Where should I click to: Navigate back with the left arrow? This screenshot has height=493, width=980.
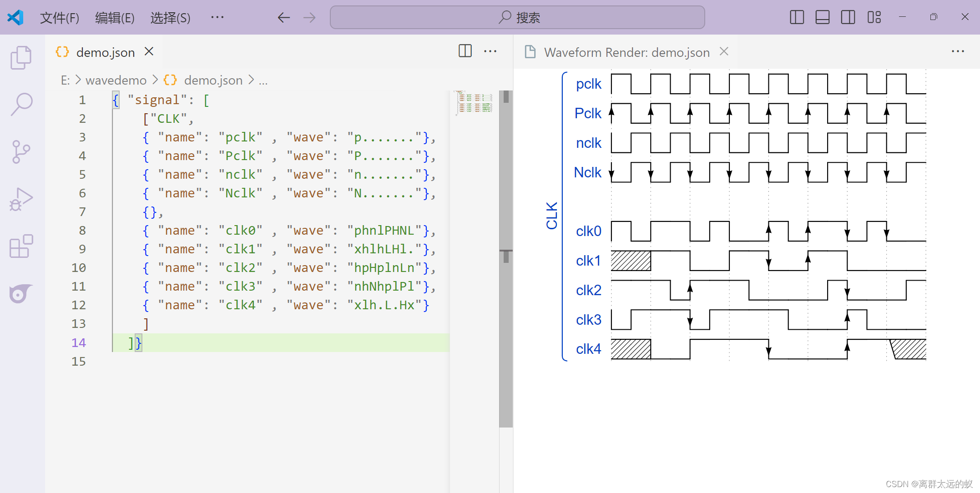[284, 18]
